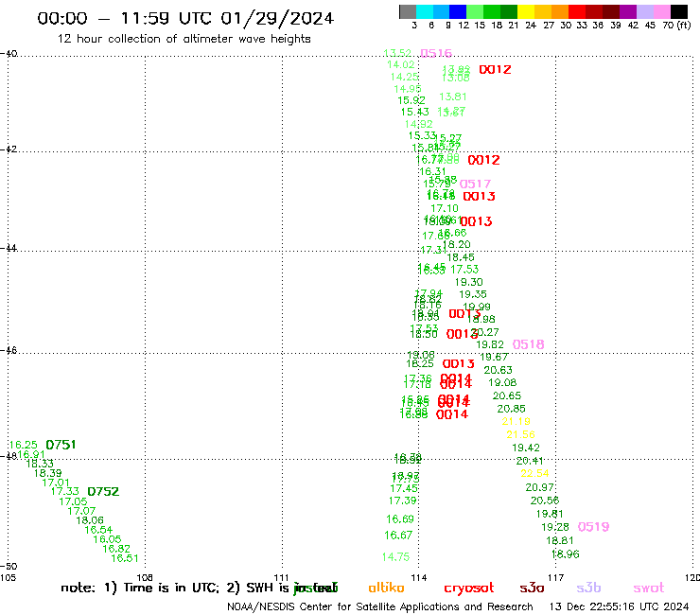Click the wave height value '18.06'
Screen dimensions: 700x615
[x=90, y=520]
